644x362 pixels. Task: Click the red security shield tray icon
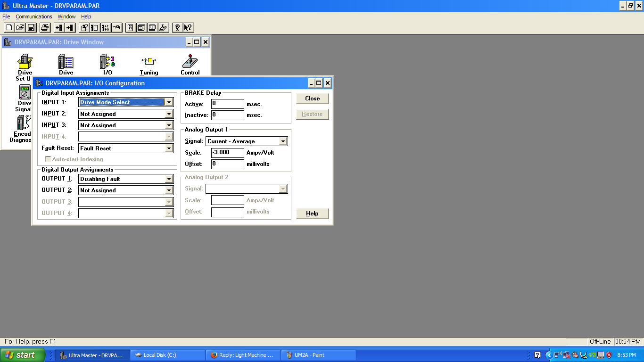click(609, 355)
